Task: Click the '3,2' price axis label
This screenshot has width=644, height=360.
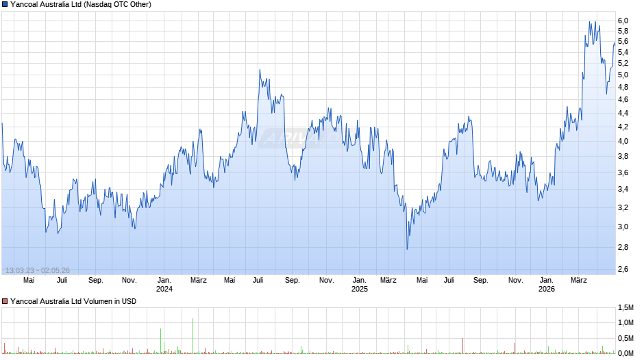Action: (623, 207)
